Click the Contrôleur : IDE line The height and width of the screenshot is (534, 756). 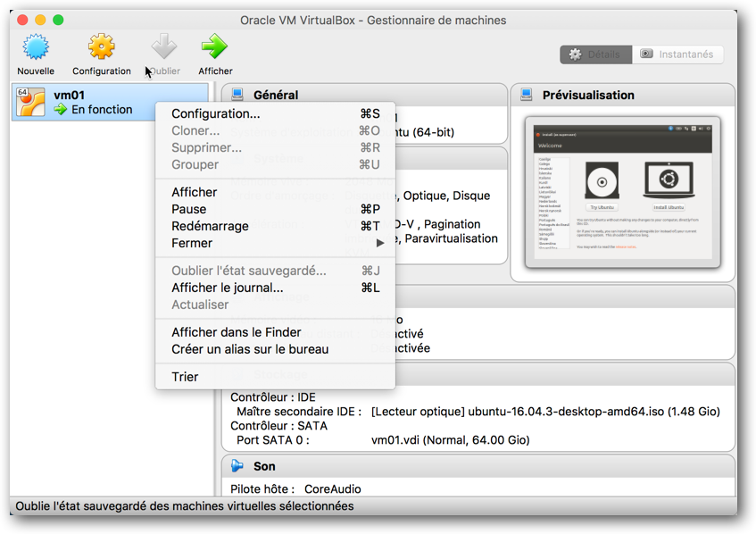273,397
